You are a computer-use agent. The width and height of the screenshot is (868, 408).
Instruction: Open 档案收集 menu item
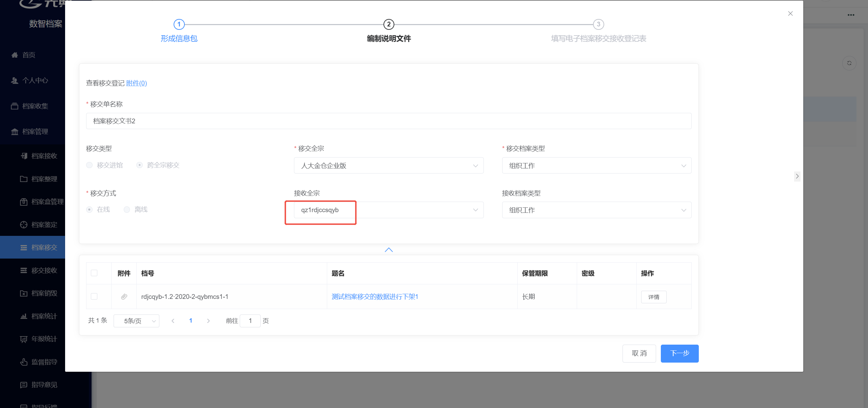tap(35, 106)
